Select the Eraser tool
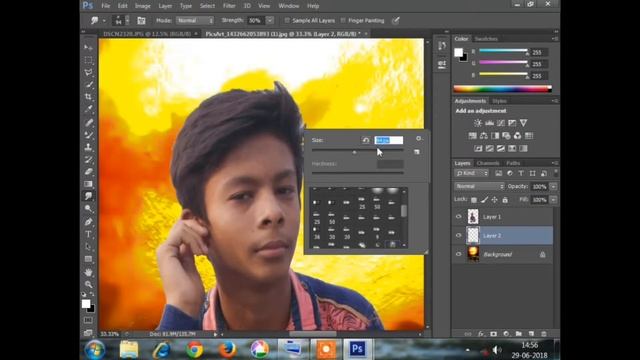Viewport: 640px width, 360px height. click(88, 171)
